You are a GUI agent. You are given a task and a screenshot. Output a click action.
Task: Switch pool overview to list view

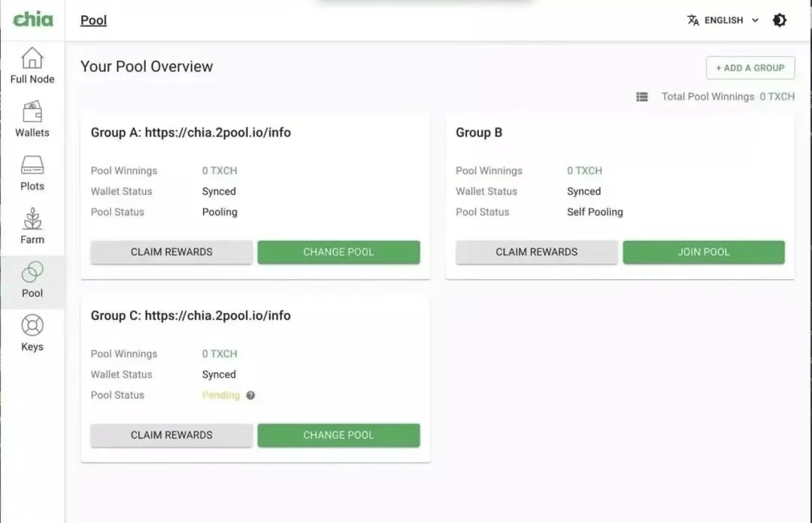click(x=641, y=97)
